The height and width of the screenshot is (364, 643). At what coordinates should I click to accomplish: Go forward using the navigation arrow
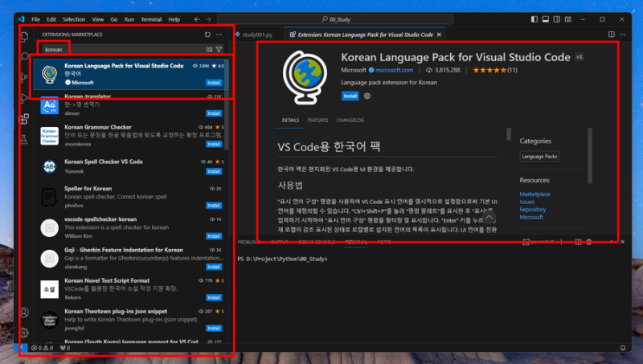[x=208, y=19]
